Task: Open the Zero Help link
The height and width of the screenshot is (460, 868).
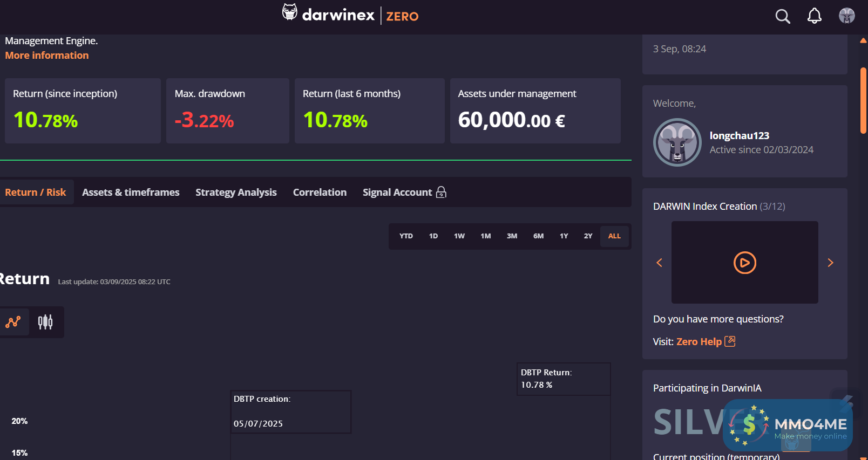Action: pyautogui.click(x=699, y=341)
